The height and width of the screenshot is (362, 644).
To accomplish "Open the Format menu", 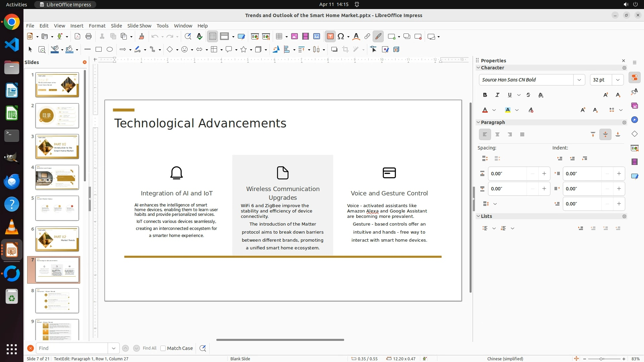I will [97, 26].
